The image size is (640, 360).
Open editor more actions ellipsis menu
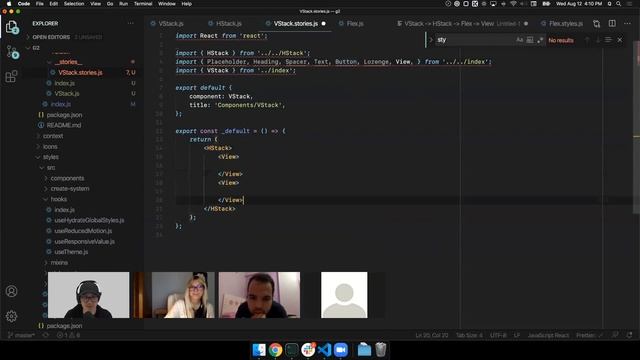pyautogui.click(x=627, y=24)
